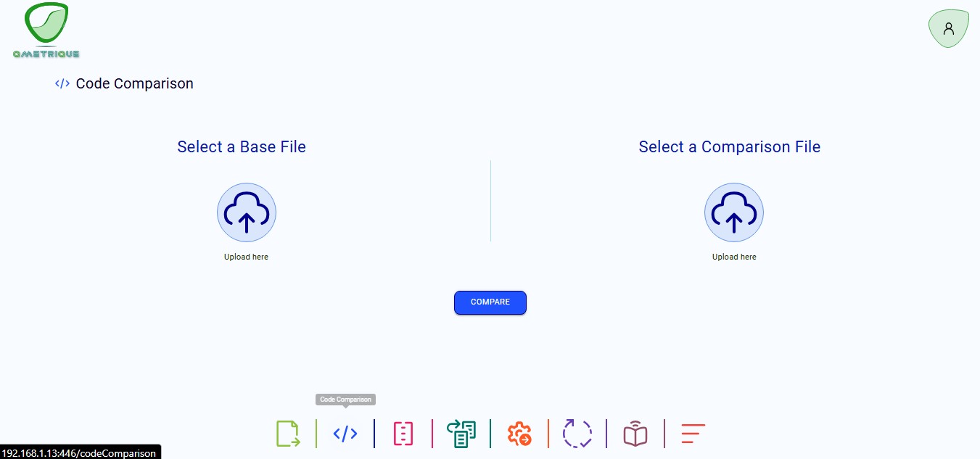The width and height of the screenshot is (980, 459).
Task: Click "Upload here" under base file
Action: point(246,257)
